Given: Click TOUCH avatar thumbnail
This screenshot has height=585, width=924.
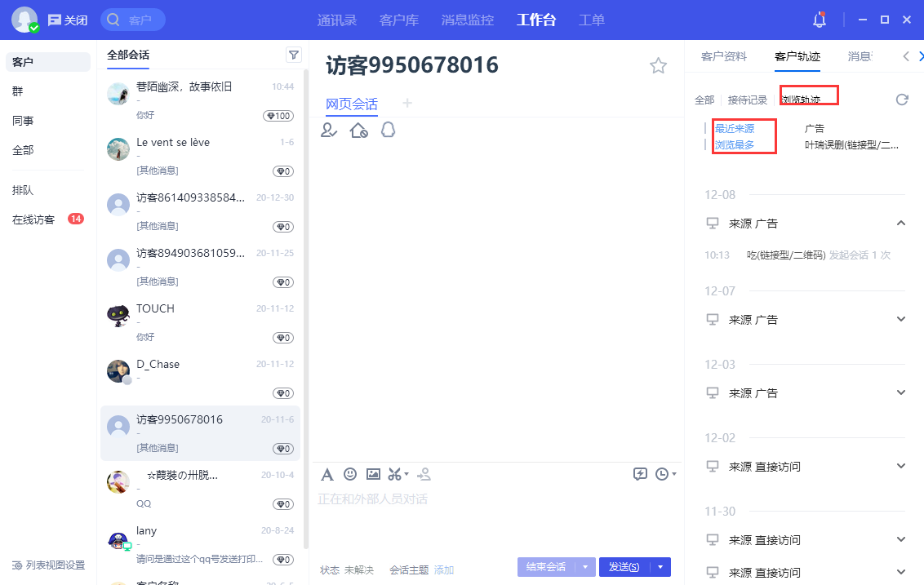Looking at the screenshot, I should (118, 315).
